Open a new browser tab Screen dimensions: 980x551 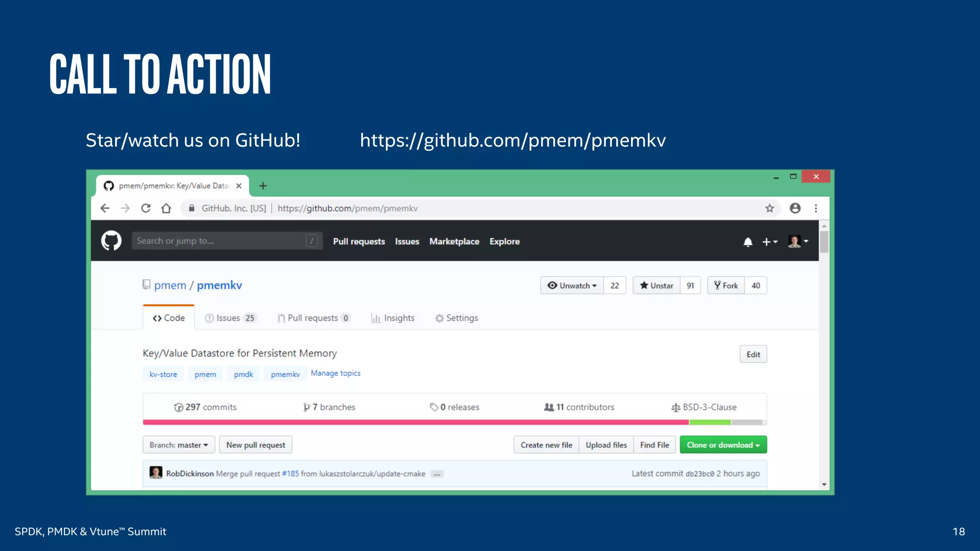click(x=263, y=186)
